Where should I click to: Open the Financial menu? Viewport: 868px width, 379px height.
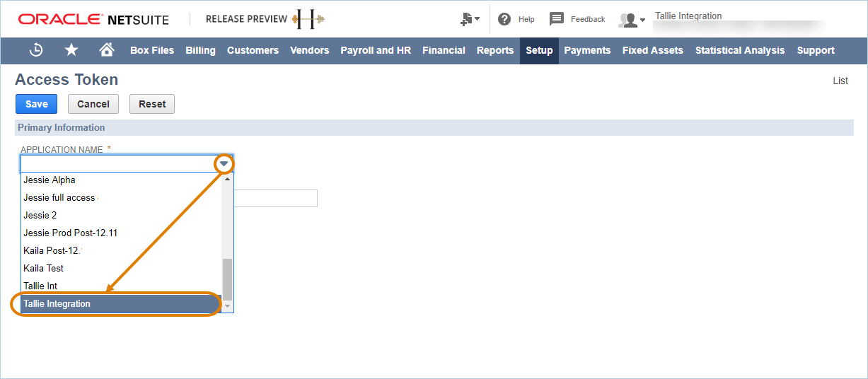(x=444, y=50)
